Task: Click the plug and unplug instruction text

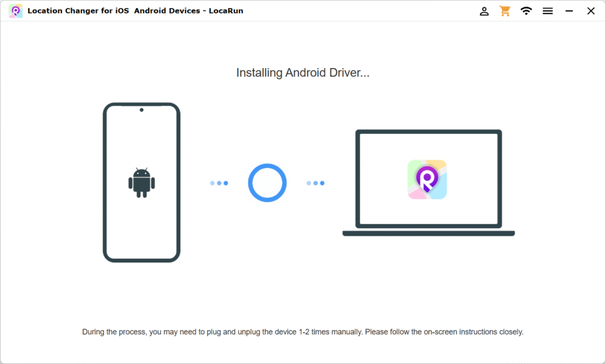Action: tap(303, 332)
